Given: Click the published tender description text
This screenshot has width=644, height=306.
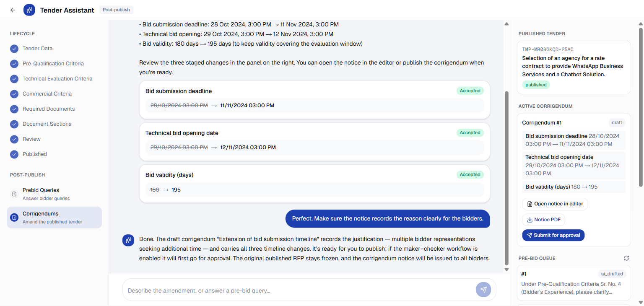Looking at the screenshot, I should [x=573, y=66].
